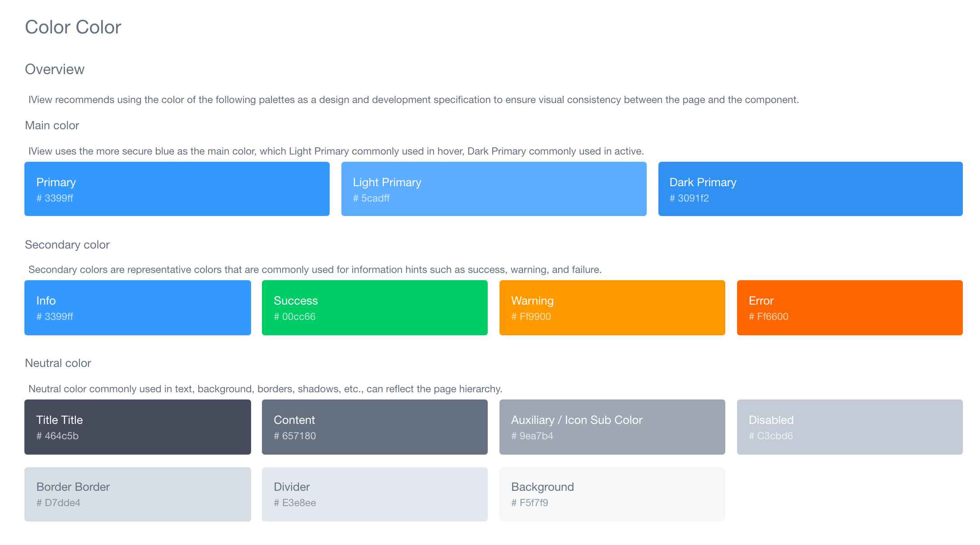
Task: Select the Background color swatch
Action: [612, 494]
